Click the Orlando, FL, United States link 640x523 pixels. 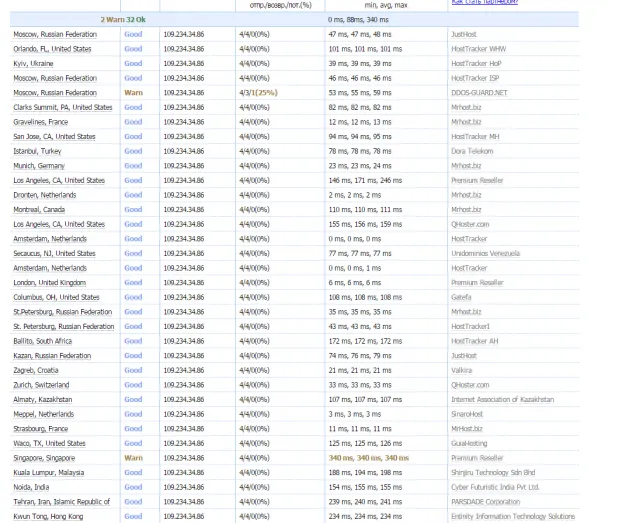[x=52, y=49]
